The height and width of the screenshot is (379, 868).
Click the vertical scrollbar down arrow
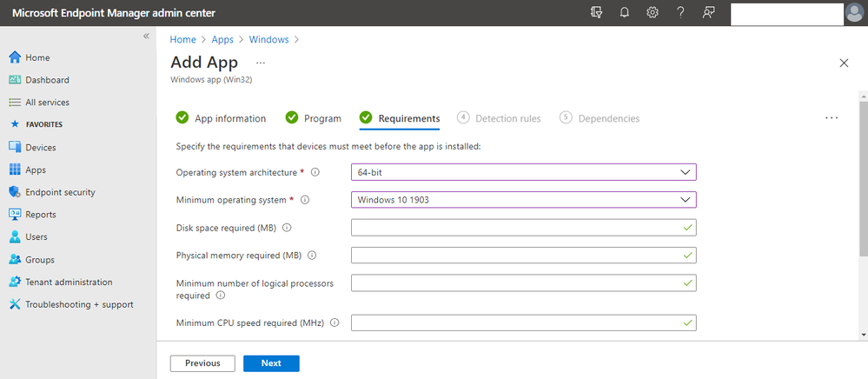(x=864, y=335)
